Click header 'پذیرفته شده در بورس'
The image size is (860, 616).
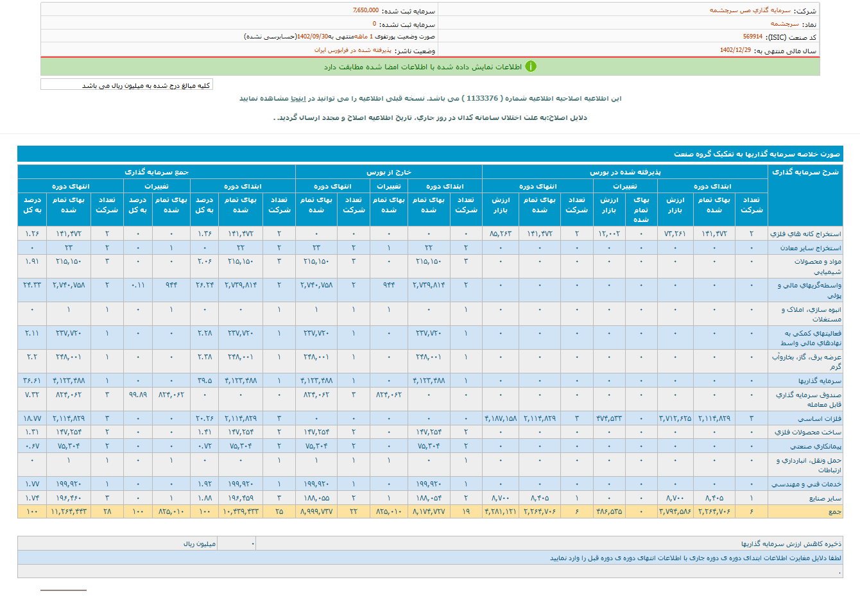pos(625,172)
